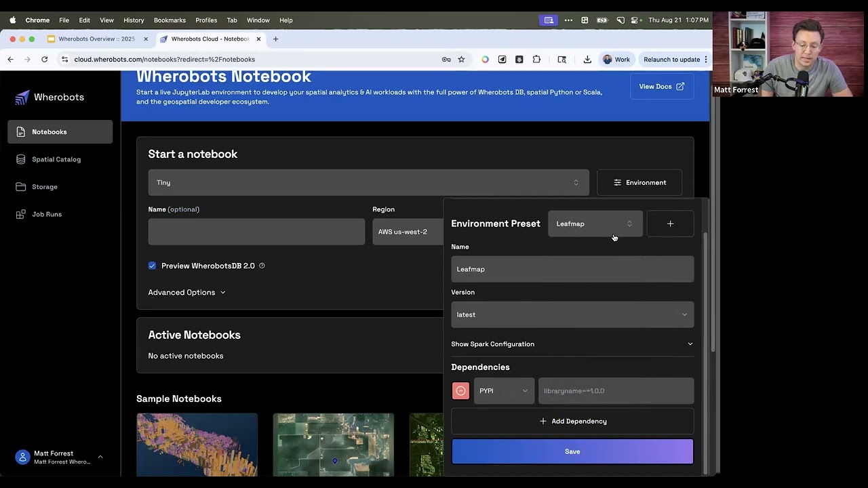Open the PYPI dependency type dropdown
This screenshot has height=488, width=868.
(x=504, y=391)
